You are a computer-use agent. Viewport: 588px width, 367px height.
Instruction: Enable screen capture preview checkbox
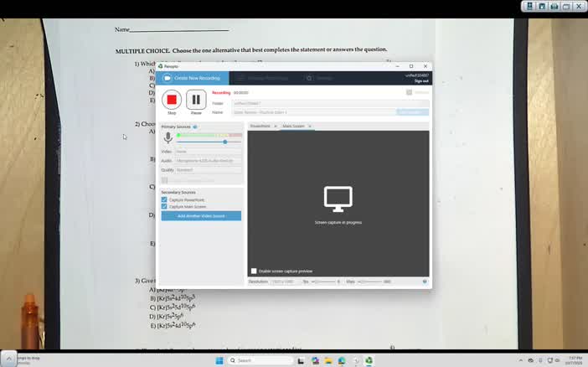(254, 271)
